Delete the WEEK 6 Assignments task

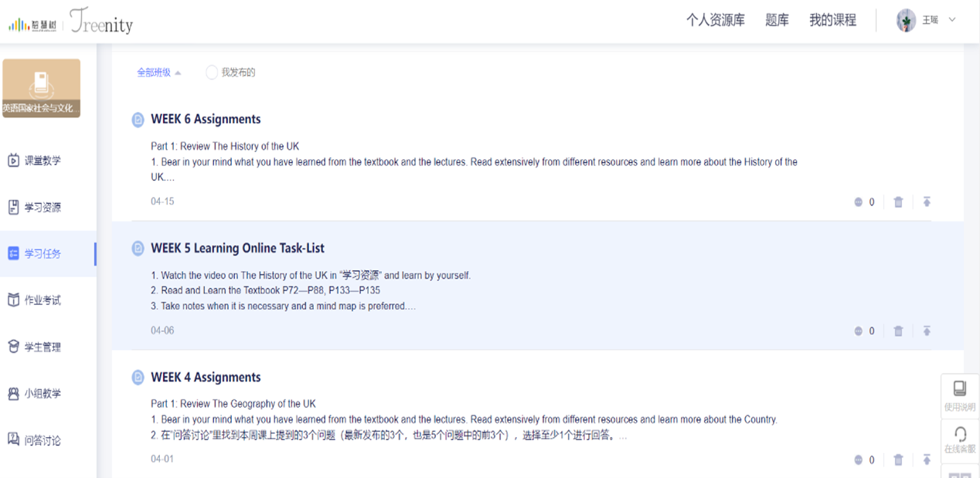pos(898,202)
